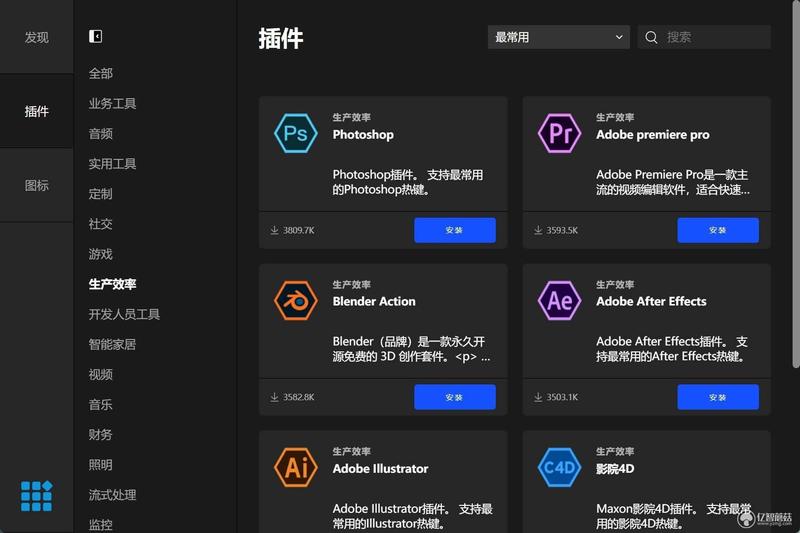Select the 监控 category
This screenshot has width=800, height=533.
click(x=101, y=525)
